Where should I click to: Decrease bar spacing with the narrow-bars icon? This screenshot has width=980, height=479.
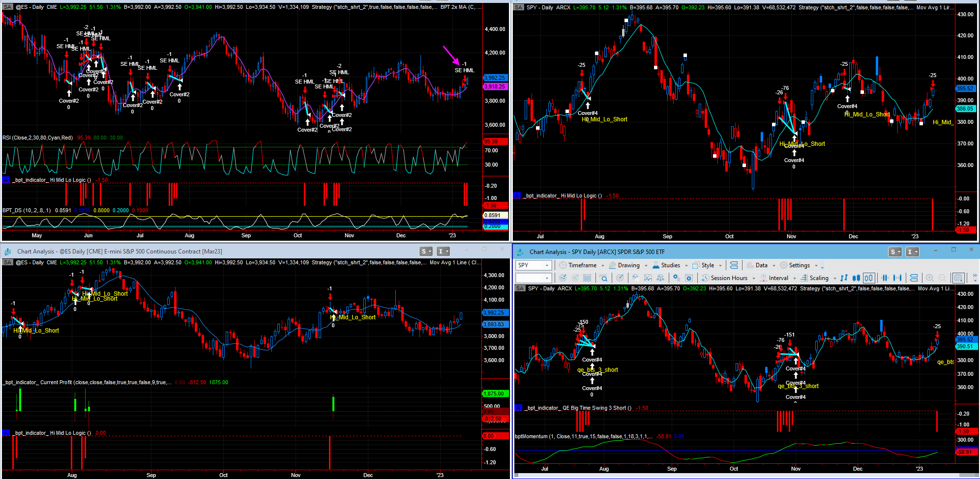pyautogui.click(x=885, y=278)
